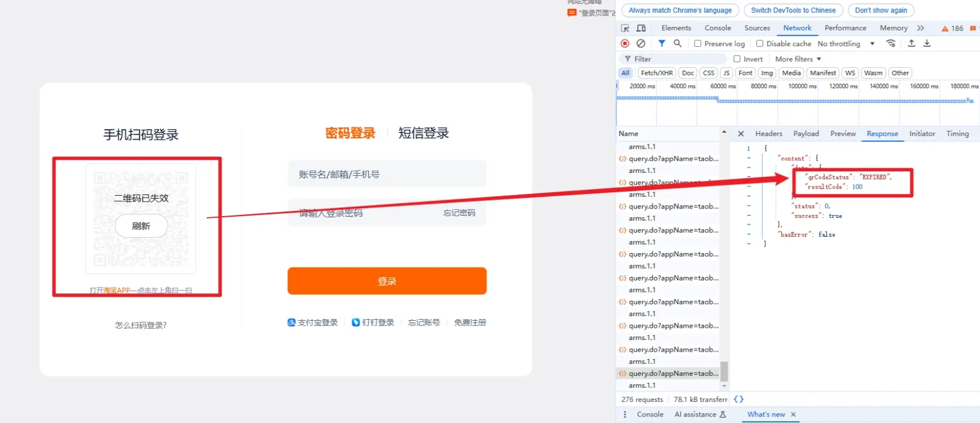This screenshot has height=423, width=980.
Task: Filter requests by WS type
Action: point(850,73)
